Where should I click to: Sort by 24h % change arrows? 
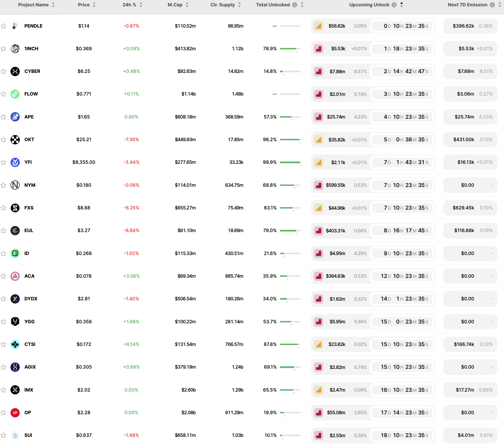(x=141, y=5)
